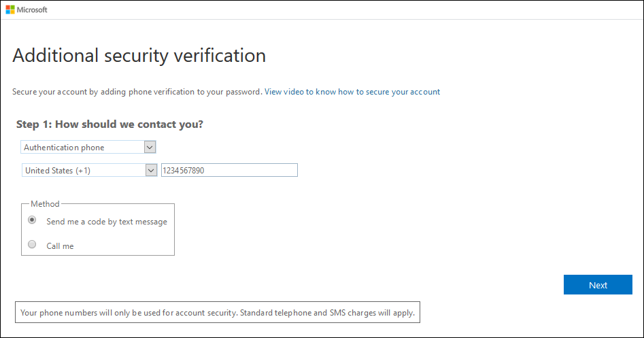Click the Microsoft four-square logo icon
Screen dimensions: 644x338
tap(10, 10)
